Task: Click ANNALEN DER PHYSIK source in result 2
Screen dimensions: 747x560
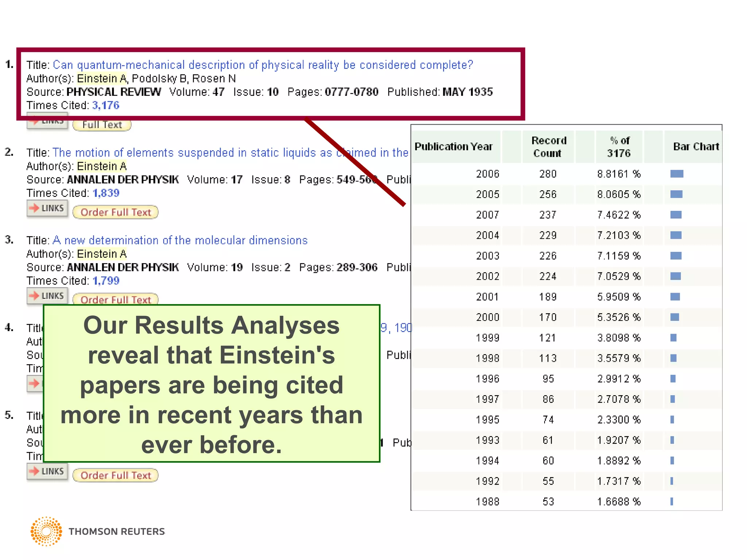Action: tap(123, 180)
